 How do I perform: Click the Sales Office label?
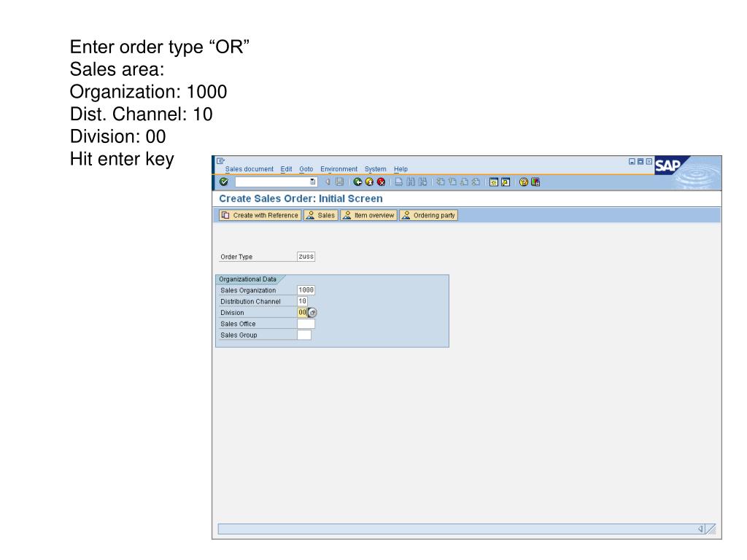click(x=238, y=324)
